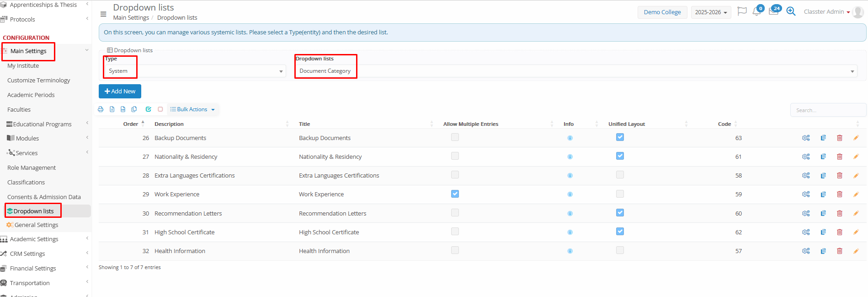Click into the table Search field

[827, 110]
